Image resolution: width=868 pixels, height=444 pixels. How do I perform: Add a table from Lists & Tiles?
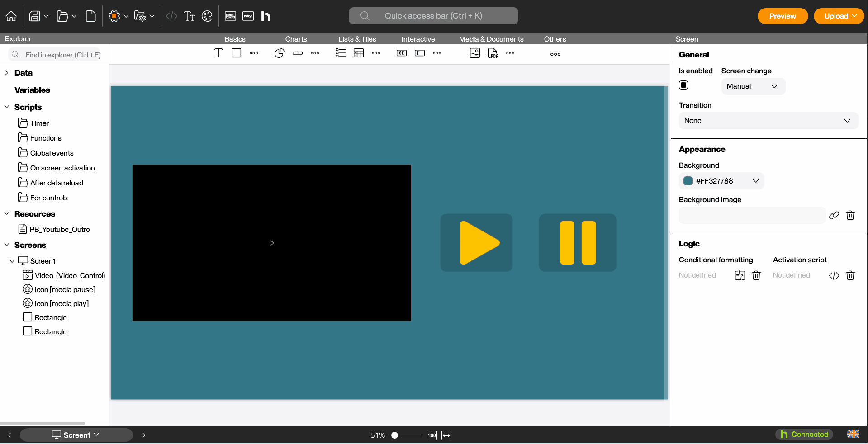[359, 53]
